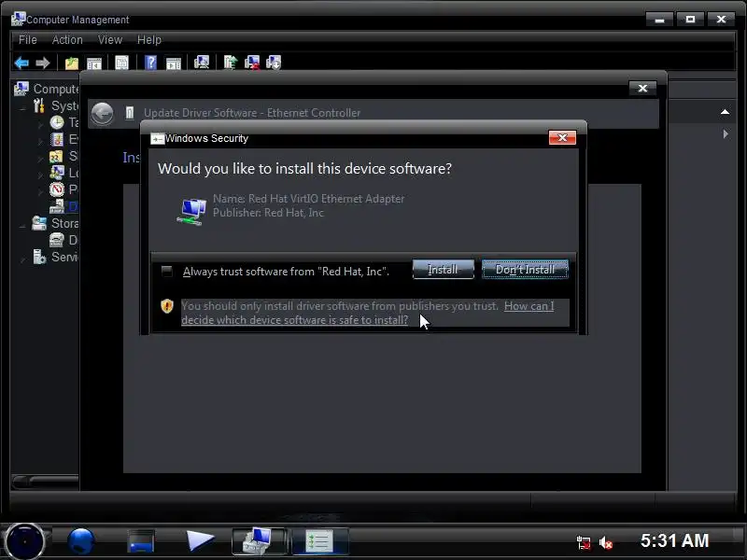Choose Don't Install
747x560 pixels.
[525, 270]
